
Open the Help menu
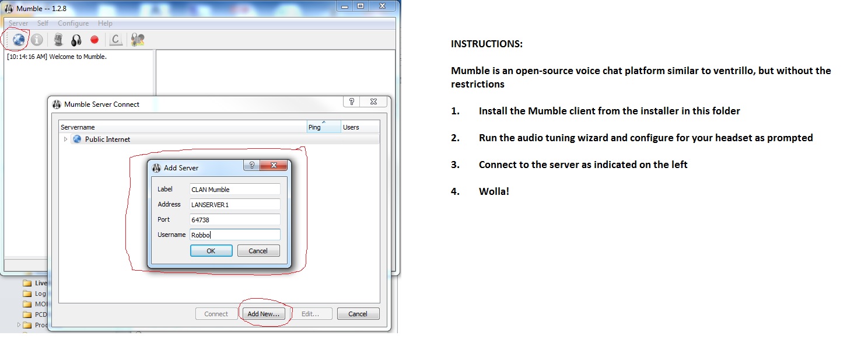(105, 23)
